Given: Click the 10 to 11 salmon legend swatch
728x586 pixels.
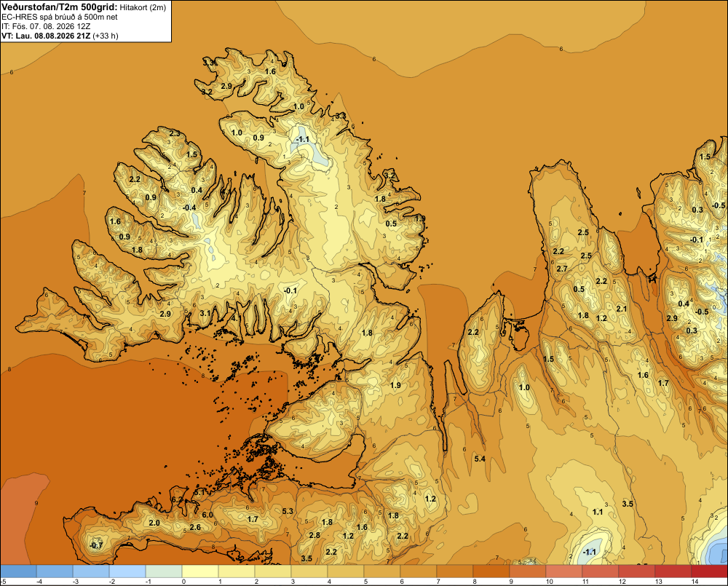Looking at the screenshot, I should point(564,571).
